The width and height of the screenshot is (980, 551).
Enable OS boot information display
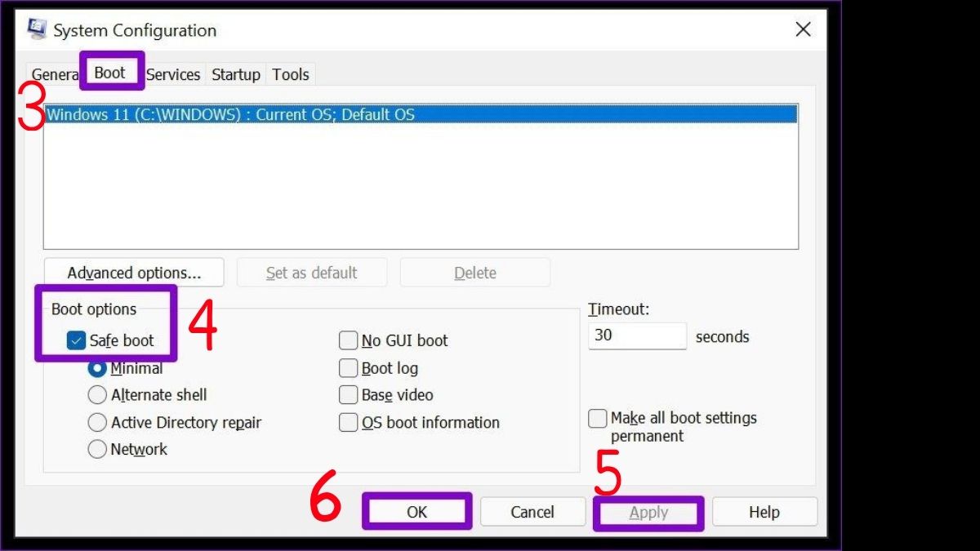348,422
